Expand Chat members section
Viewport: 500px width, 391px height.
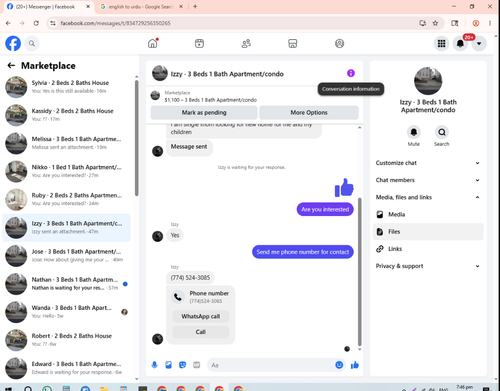428,180
